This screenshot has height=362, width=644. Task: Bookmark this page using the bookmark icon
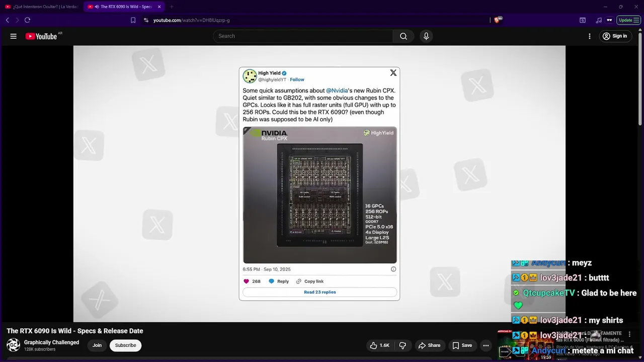click(133, 20)
